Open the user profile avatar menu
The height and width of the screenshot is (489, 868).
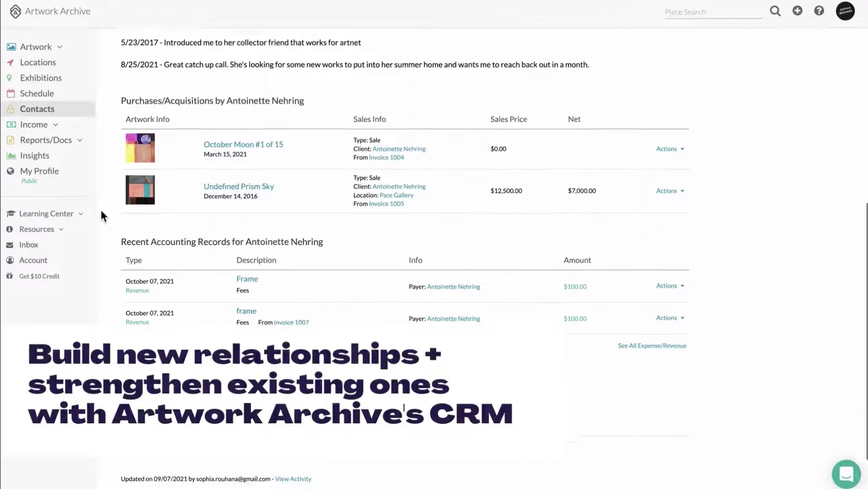[845, 11]
